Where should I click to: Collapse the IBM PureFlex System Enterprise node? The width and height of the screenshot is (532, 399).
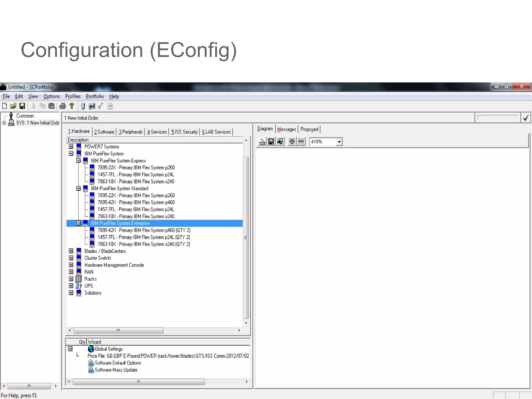(x=78, y=223)
